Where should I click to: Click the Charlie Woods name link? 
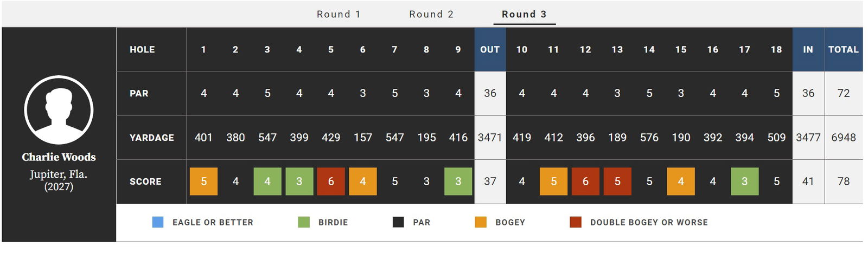(59, 157)
